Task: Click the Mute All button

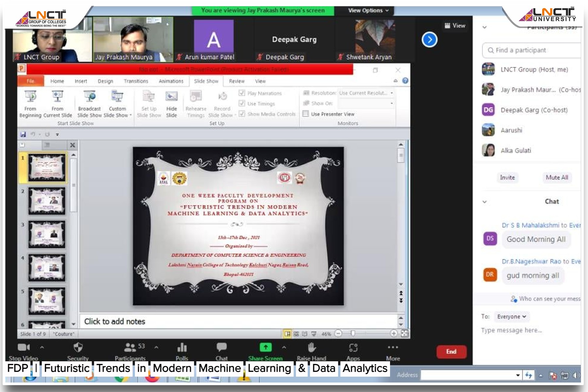Action: [557, 177]
